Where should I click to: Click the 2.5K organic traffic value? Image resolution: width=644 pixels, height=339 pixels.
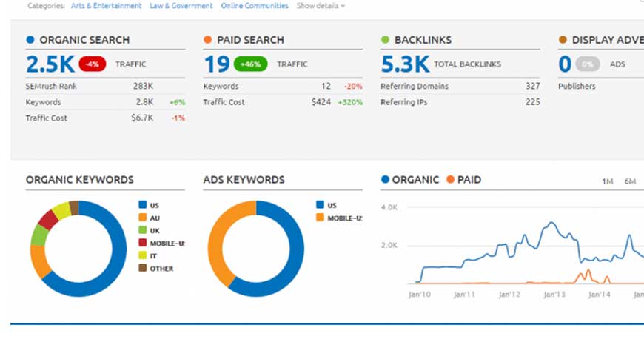[50, 64]
